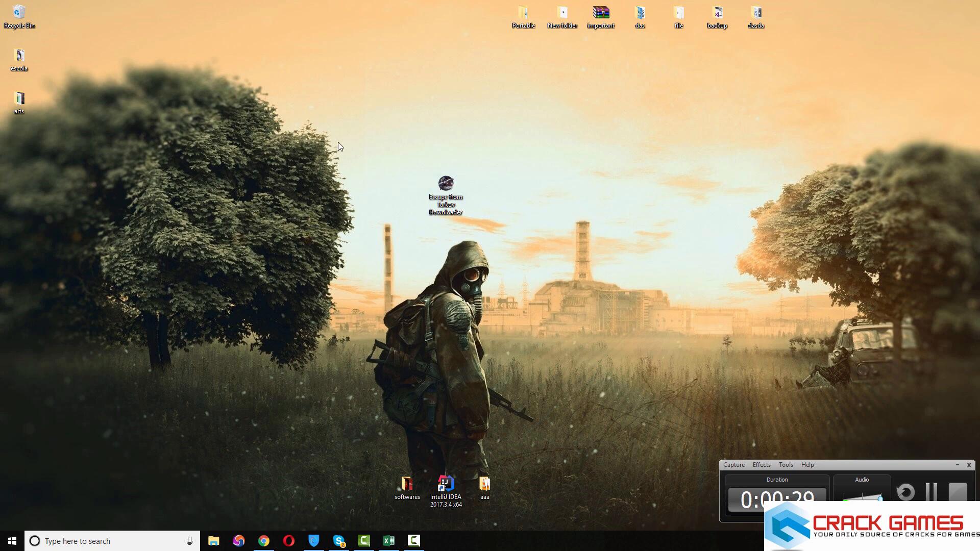Select the IntelliJ IDEA 2017.3.4 shortcut
The width and height of the screenshot is (980, 551).
pyautogui.click(x=446, y=484)
